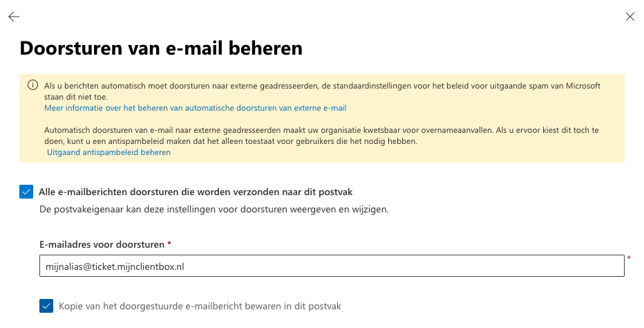Click the 'De postvakeigenaar kan deze instellingen' description
Viewport: 644px width, 328px height.
pyautogui.click(x=214, y=209)
